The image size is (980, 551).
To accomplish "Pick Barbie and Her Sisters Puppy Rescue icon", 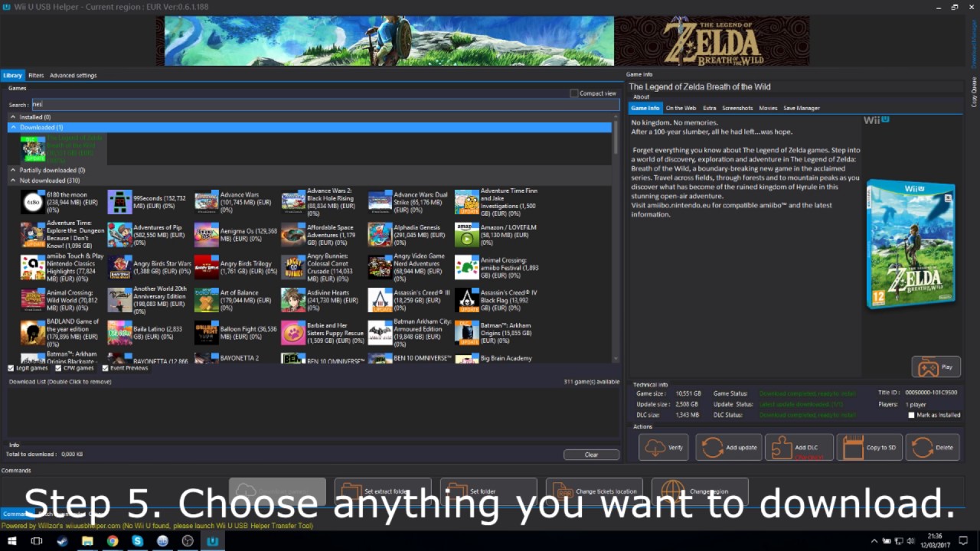I will (293, 333).
